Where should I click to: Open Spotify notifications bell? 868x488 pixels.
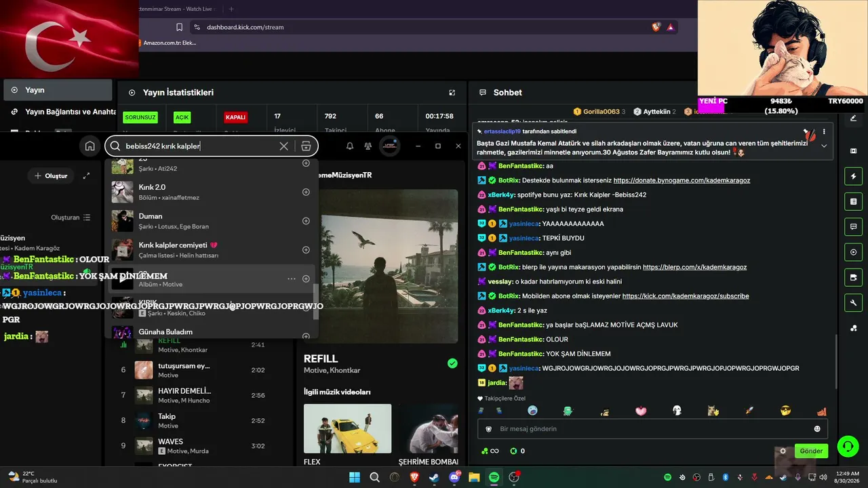(350, 146)
